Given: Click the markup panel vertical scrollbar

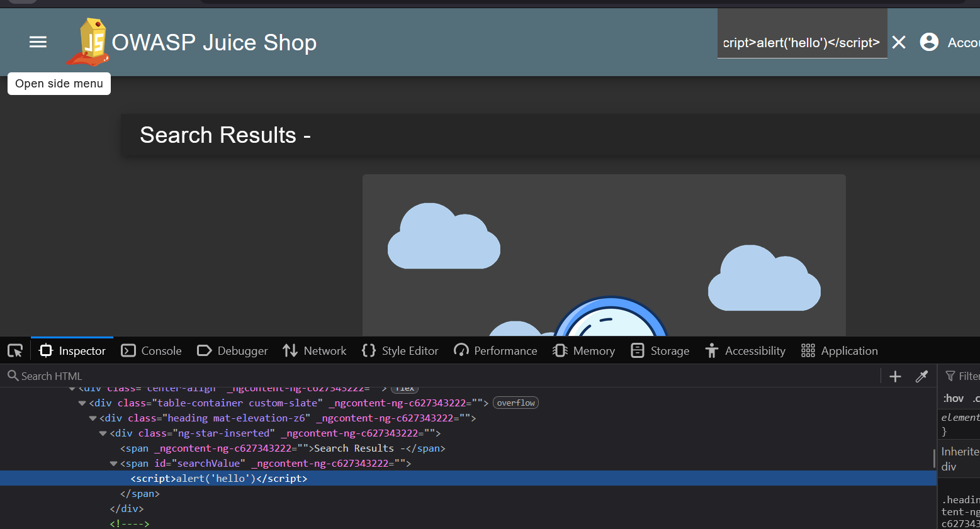Looking at the screenshot, I should click(933, 458).
